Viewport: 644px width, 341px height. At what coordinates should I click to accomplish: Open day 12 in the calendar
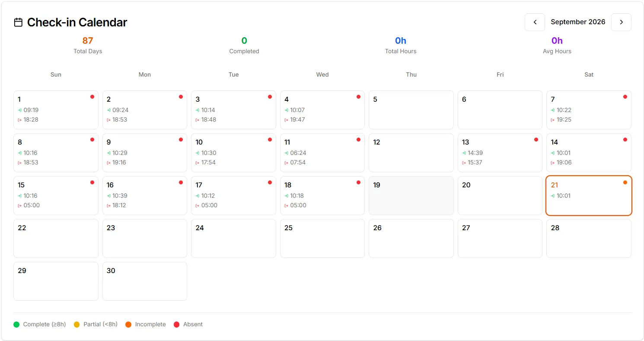point(411,153)
